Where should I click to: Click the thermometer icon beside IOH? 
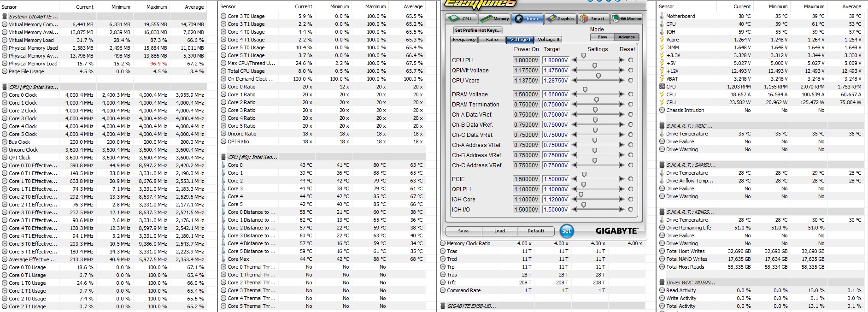[x=662, y=32]
